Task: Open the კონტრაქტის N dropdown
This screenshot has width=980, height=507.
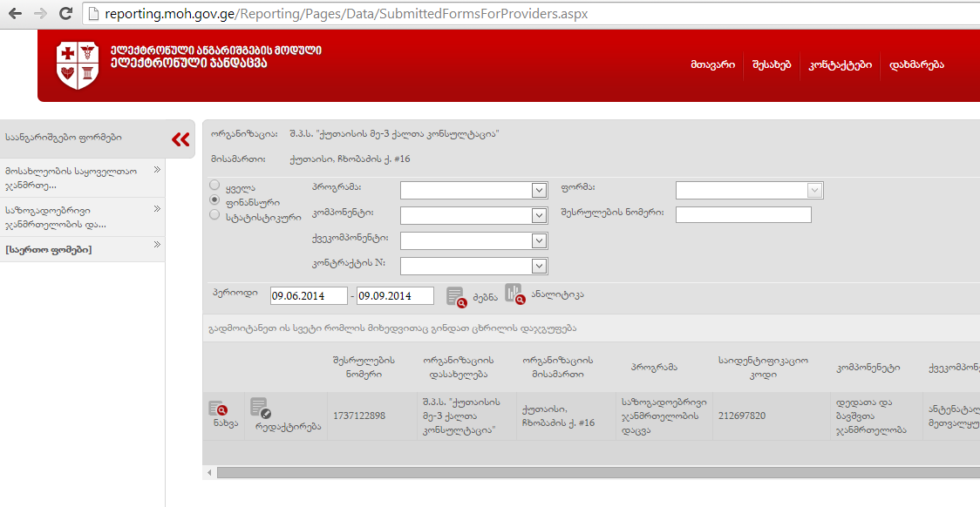Action: 473,266
